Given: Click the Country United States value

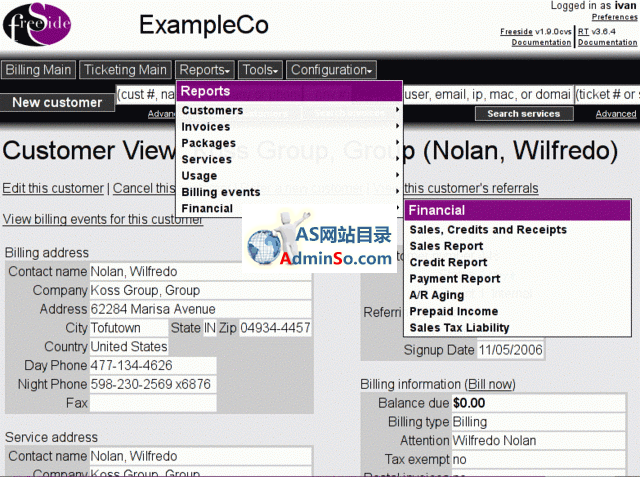Looking at the screenshot, I should point(129,347).
